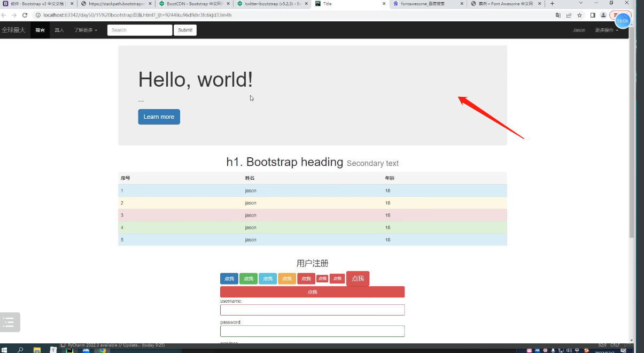Screen dimensions: 644x353
Task: Click jason in table row 3
Action: (x=251, y=215)
